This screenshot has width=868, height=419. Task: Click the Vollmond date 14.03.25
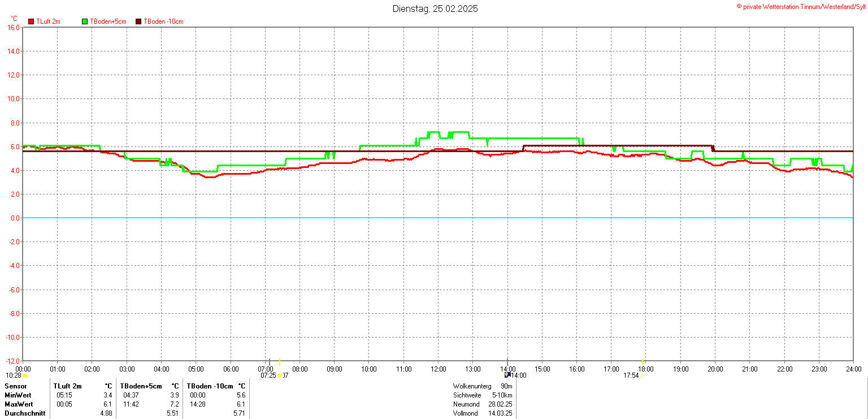pos(500,413)
